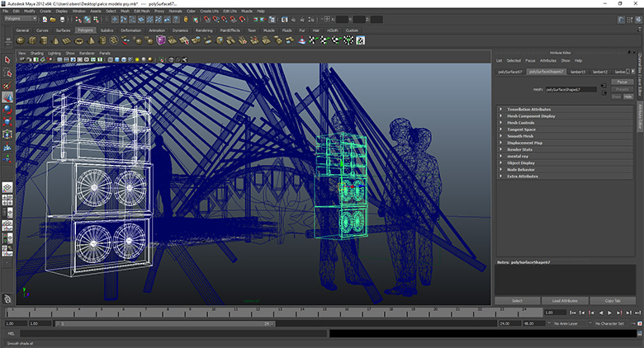Toggle snap to grids icon
This screenshot has height=348, width=644.
pos(206,19)
